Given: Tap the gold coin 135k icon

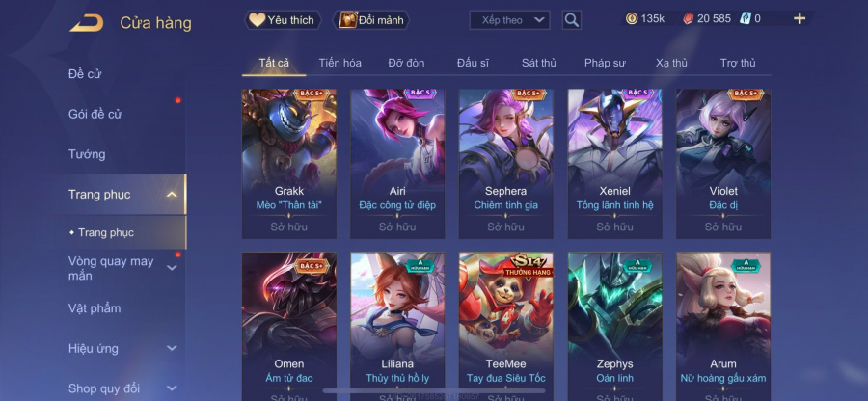Looking at the screenshot, I should [632, 19].
